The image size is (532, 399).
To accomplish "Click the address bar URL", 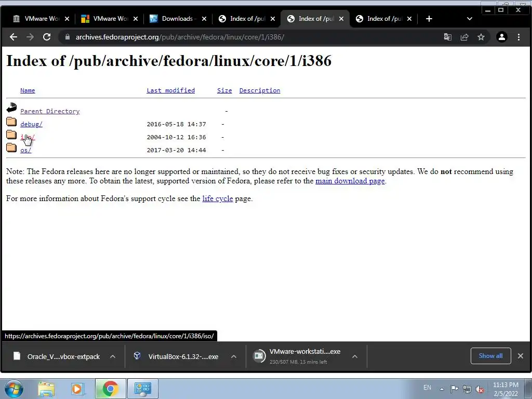I will (x=180, y=37).
